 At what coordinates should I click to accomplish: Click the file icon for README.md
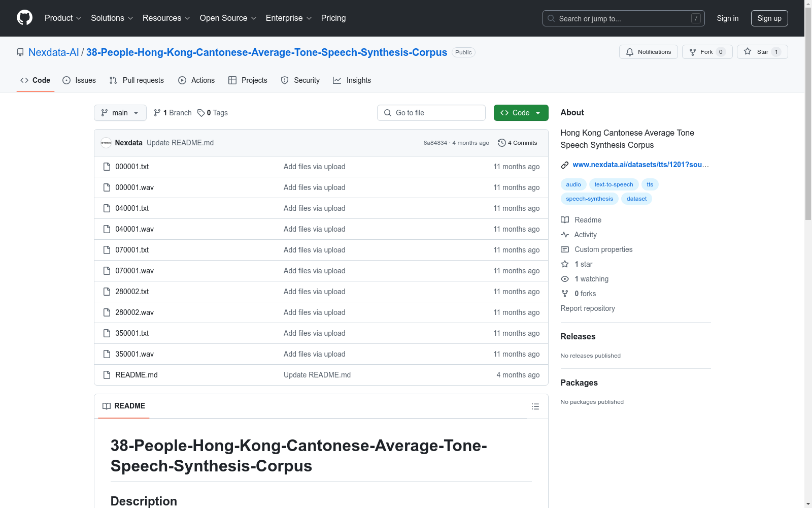pyautogui.click(x=107, y=375)
